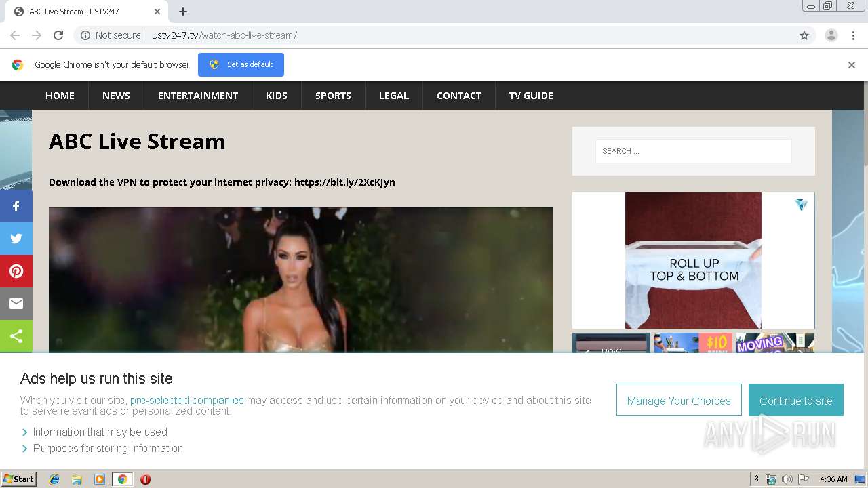Screen dimensions: 868x488
Task: Click the ad choices icon on the ad
Action: click(802, 205)
